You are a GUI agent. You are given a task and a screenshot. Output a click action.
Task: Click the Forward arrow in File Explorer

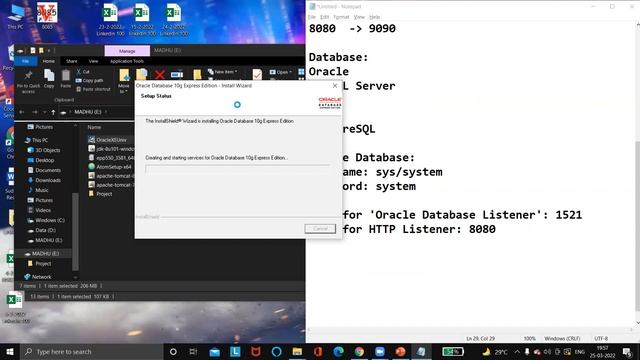tap(35, 112)
